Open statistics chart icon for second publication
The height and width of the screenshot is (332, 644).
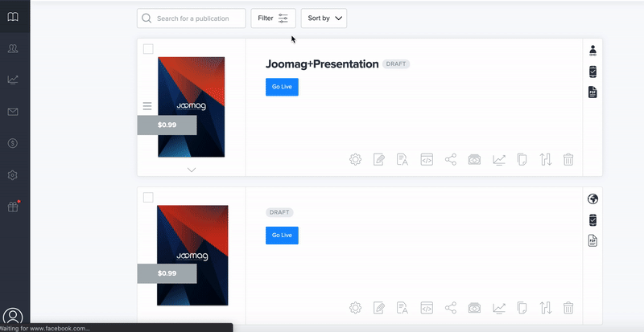point(499,308)
